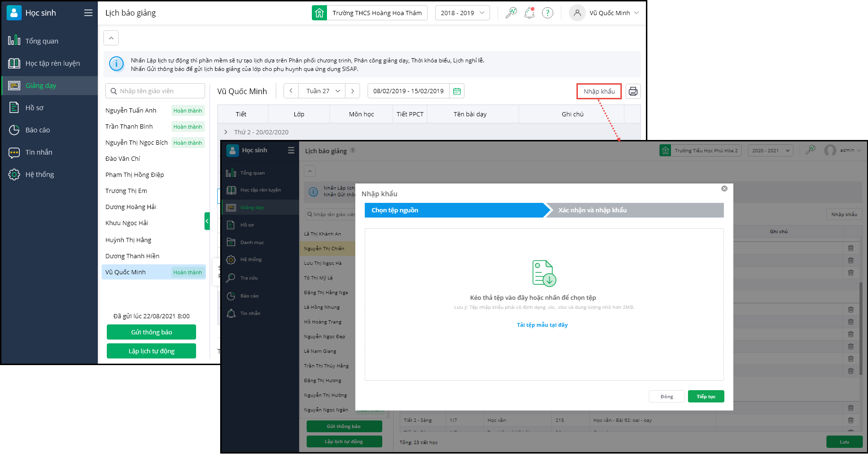Select Giảng dạy in the back window sidebar
This screenshot has width=868, height=454.
pos(49,86)
